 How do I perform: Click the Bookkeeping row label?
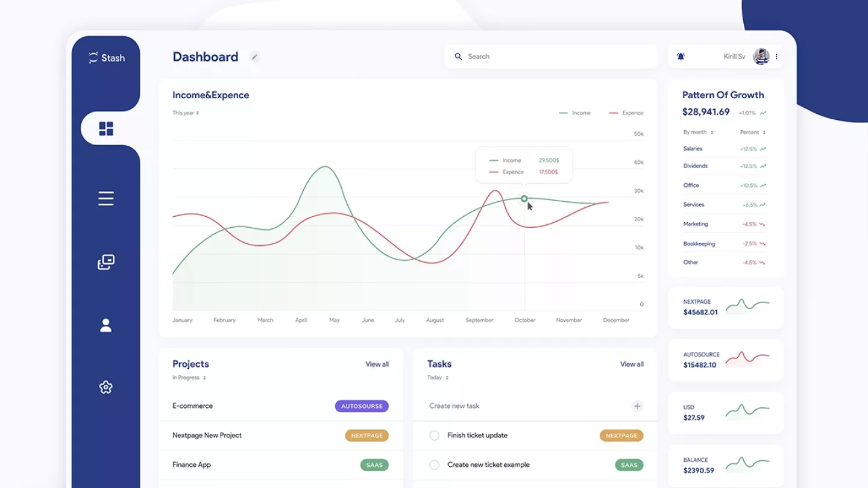699,244
